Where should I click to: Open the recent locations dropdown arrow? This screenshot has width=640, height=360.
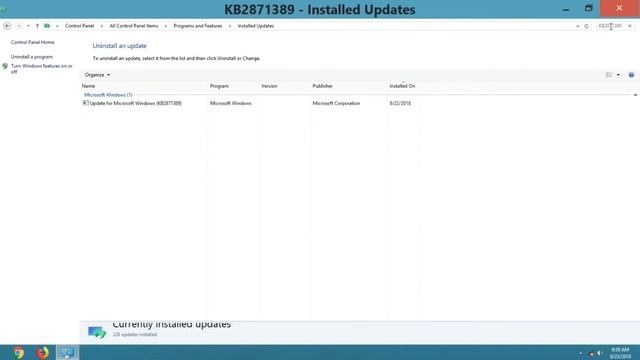(28, 26)
